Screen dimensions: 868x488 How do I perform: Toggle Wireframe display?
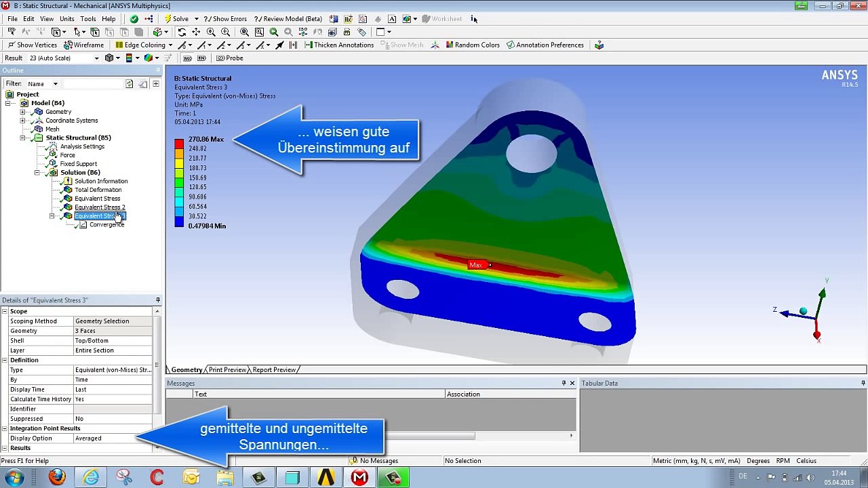(x=83, y=45)
